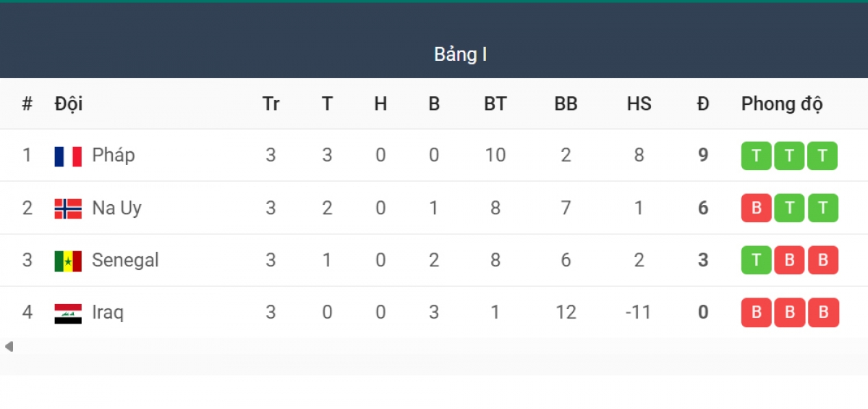Image resolution: width=868 pixels, height=409 pixels.
Task: Click the HS goal difference column header
Action: 639,104
